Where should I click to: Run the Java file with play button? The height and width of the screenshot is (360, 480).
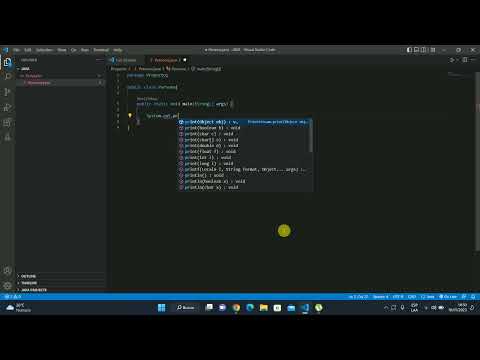(453, 60)
